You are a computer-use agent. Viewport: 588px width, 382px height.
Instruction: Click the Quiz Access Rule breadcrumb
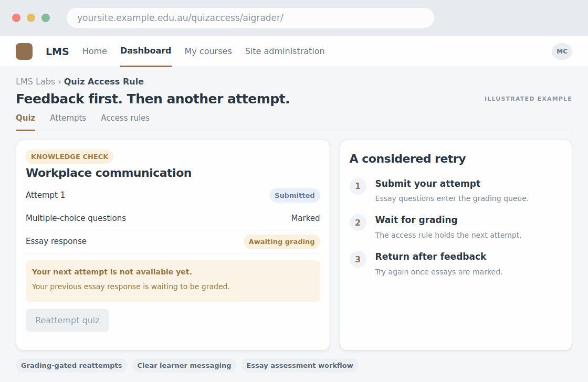pyautogui.click(x=104, y=81)
